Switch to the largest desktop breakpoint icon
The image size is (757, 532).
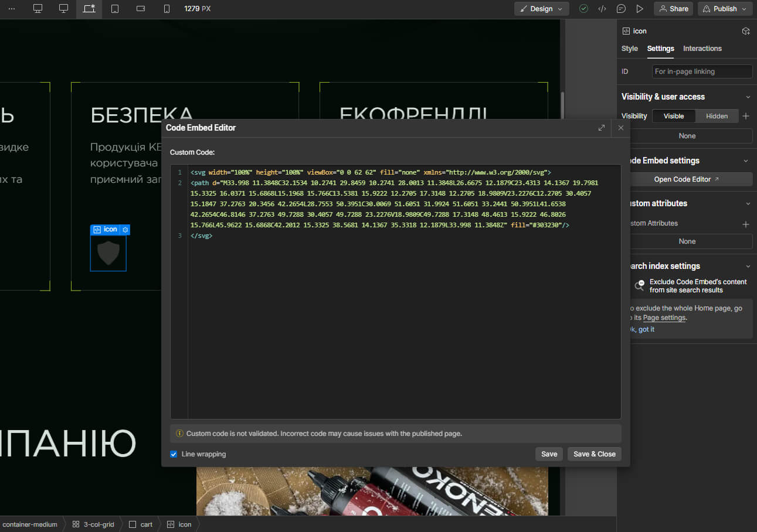coord(38,9)
